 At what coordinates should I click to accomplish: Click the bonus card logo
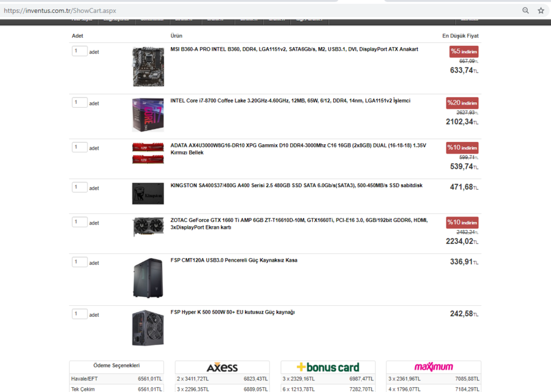point(328,367)
